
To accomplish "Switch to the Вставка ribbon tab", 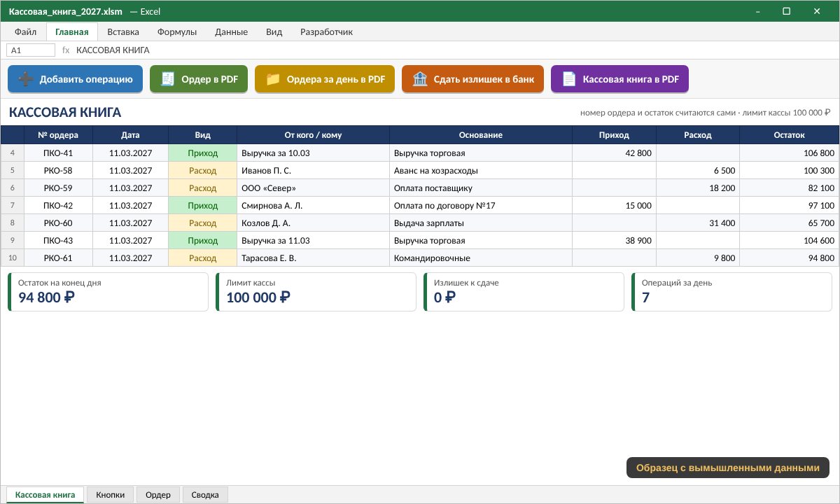I will [x=123, y=31].
